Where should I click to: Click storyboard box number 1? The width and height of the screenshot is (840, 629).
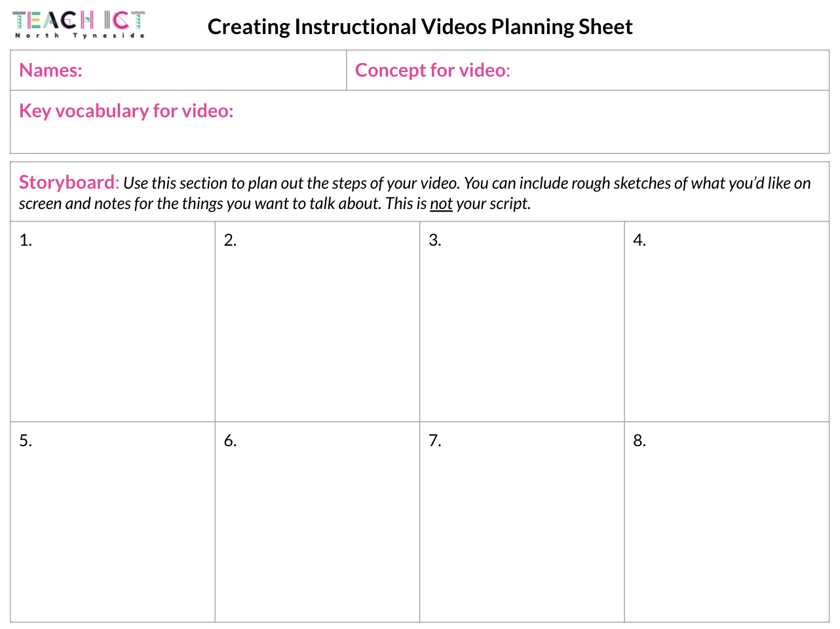pos(113,322)
